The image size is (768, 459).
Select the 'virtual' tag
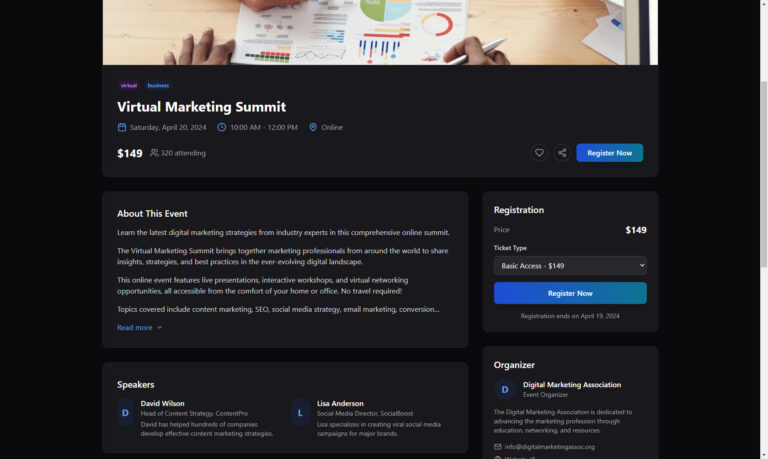[129, 86]
